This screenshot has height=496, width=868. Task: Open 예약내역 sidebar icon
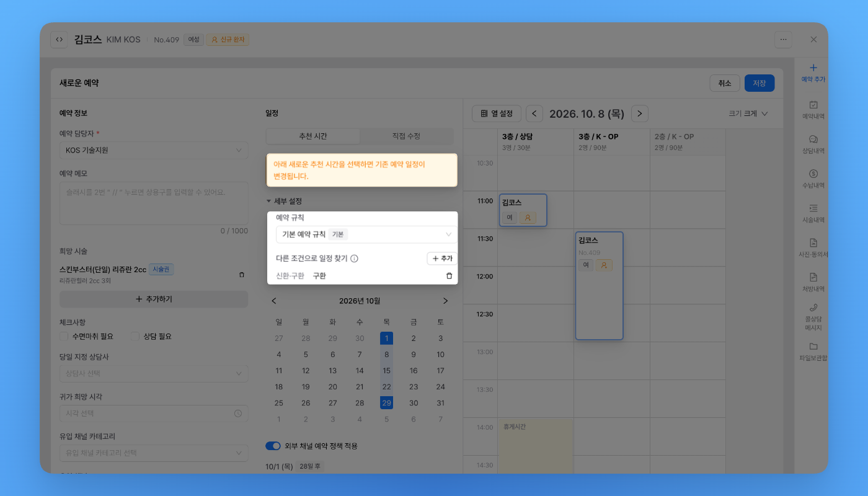click(813, 105)
